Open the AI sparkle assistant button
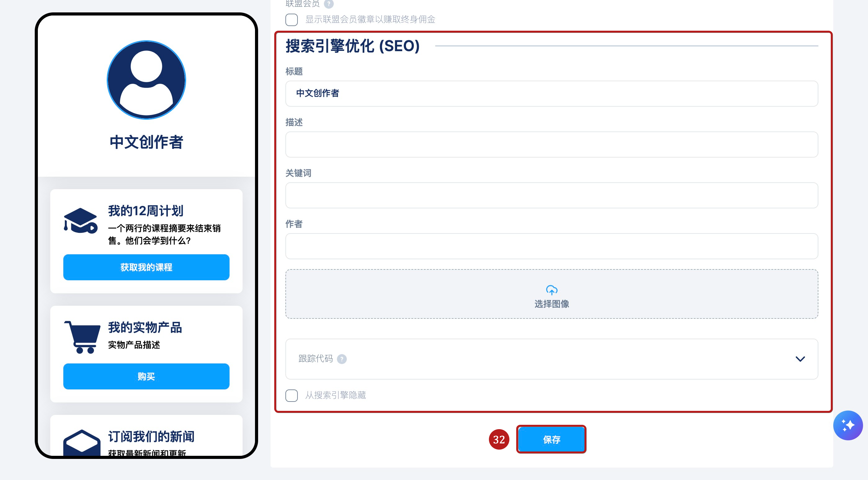Screen dimensions: 868x480 (x=848, y=425)
